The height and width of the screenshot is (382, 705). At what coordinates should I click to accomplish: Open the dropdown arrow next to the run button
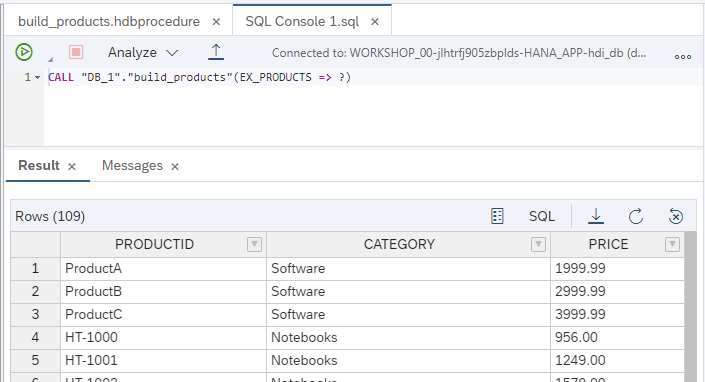pyautogui.click(x=50, y=59)
